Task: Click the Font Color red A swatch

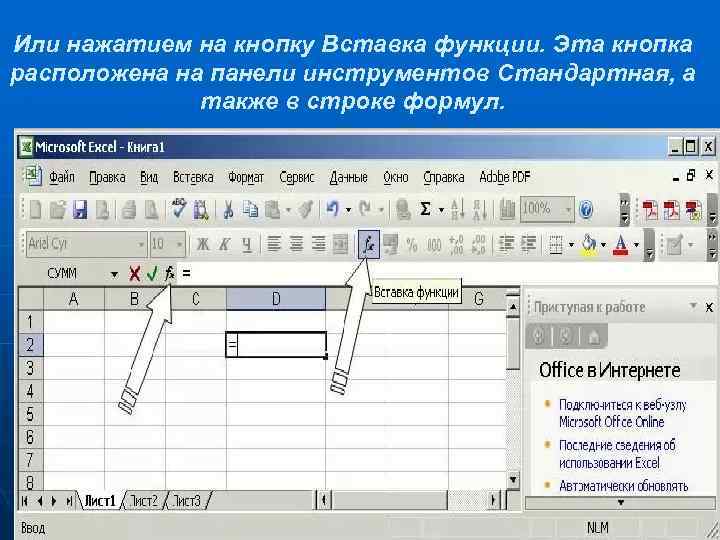Action: click(x=620, y=245)
